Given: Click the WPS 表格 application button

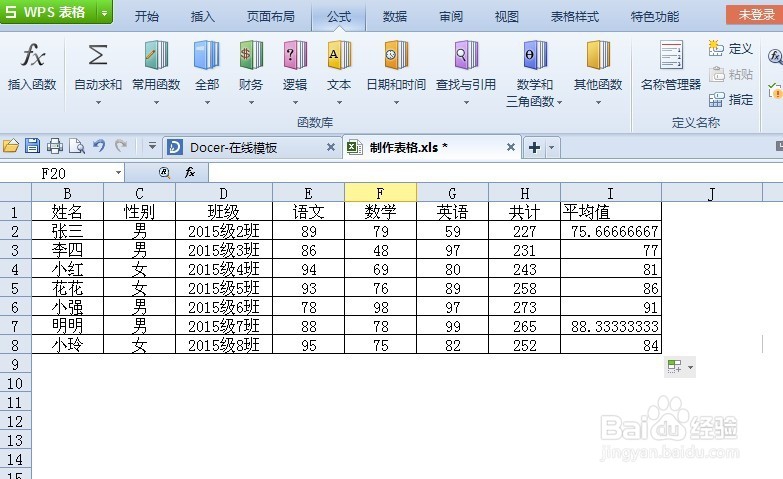Looking at the screenshot, I should (48, 12).
